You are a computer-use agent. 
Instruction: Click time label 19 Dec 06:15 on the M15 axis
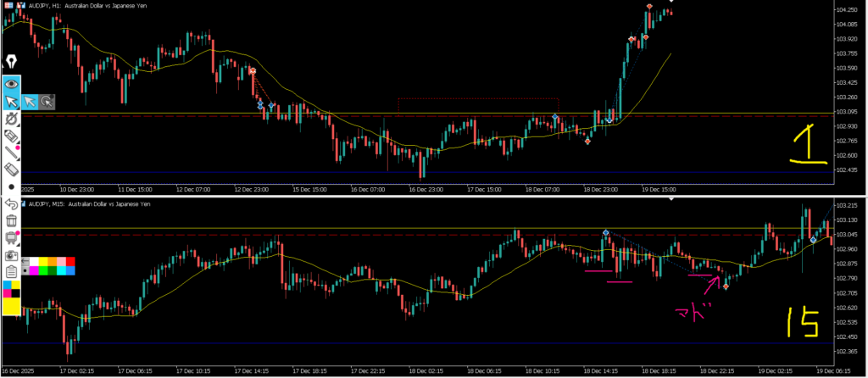click(834, 370)
